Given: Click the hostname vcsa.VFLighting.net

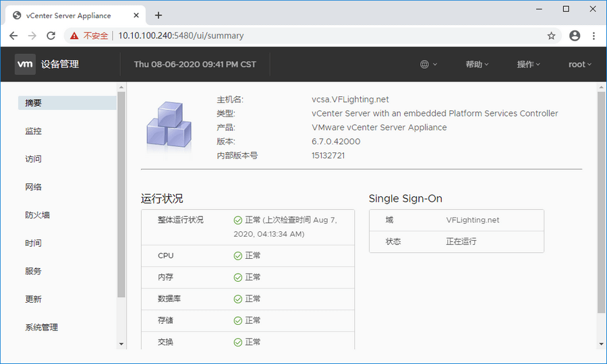Looking at the screenshot, I should (350, 99).
